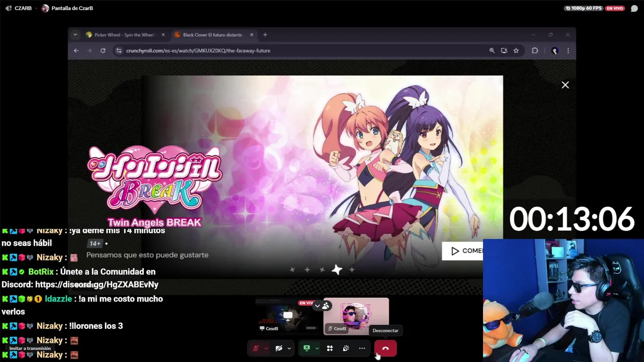Image resolution: width=644 pixels, height=362 pixels.
Task: Click Pantalla de CzarB stream title
Action: tap(72, 8)
